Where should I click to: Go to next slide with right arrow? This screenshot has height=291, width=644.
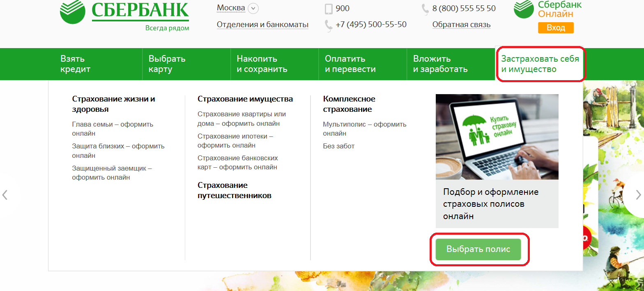(638, 194)
